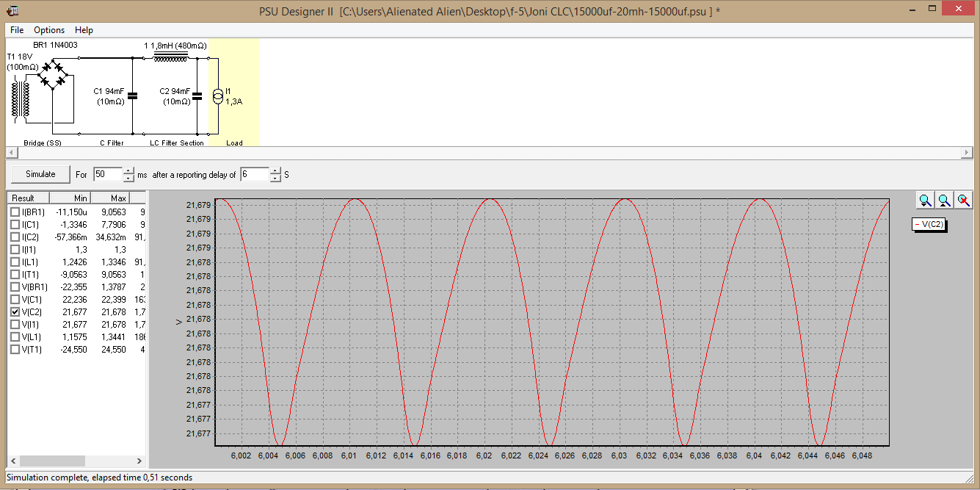Decrease the reporting delay value

(x=275, y=179)
